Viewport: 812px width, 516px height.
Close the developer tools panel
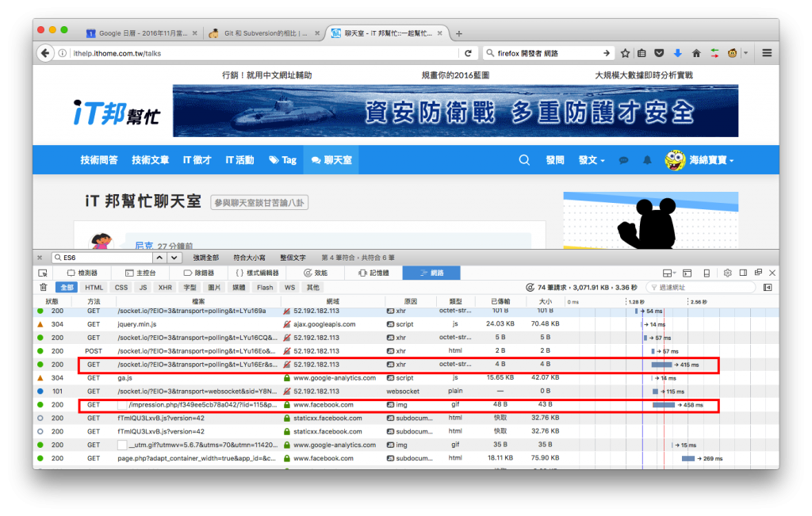772,273
